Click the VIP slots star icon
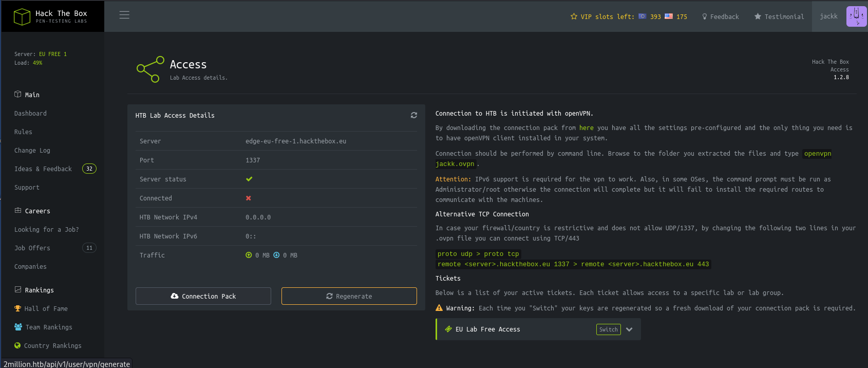 pos(574,16)
